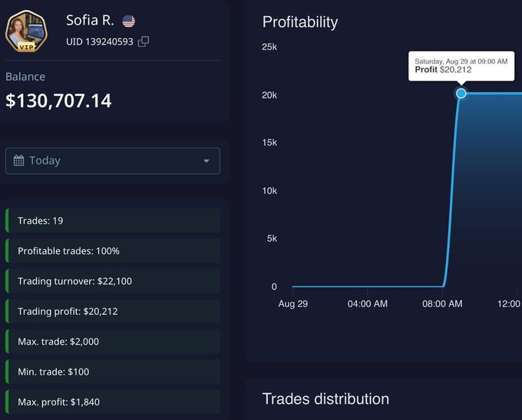Open Sofia R. VIP avatar
522x420 pixels.
click(x=26, y=31)
